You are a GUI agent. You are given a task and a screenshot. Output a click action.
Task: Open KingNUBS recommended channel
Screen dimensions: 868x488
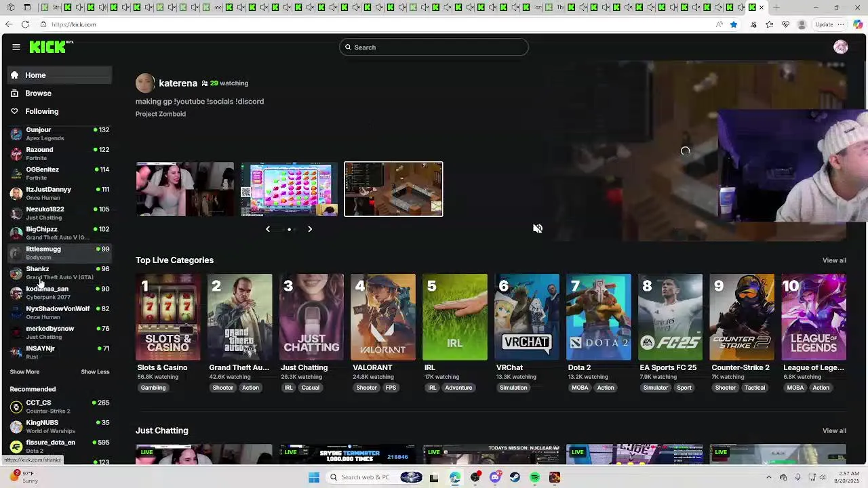pos(60,426)
